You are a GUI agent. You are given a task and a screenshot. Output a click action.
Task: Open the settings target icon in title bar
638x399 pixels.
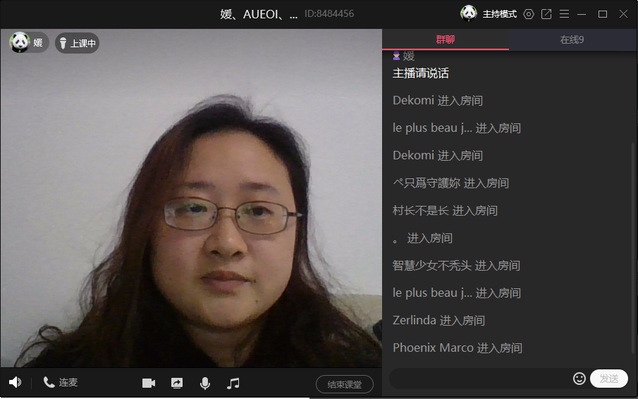529,14
